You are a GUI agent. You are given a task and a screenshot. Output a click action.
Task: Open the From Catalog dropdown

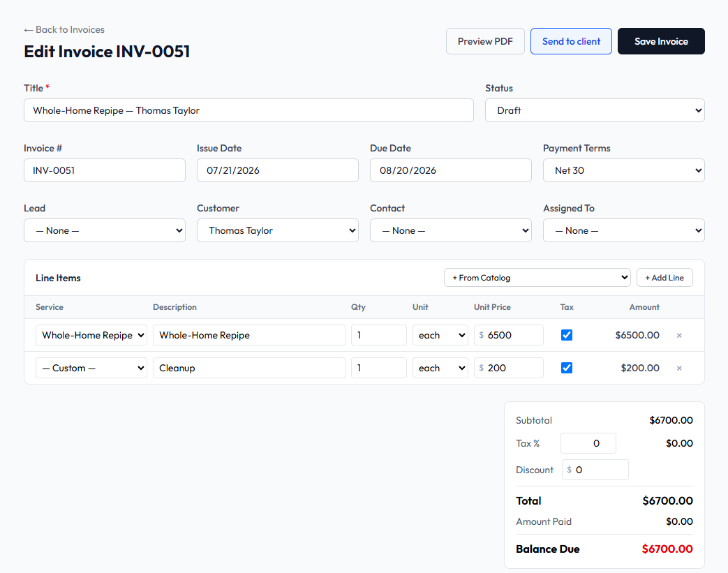click(537, 278)
